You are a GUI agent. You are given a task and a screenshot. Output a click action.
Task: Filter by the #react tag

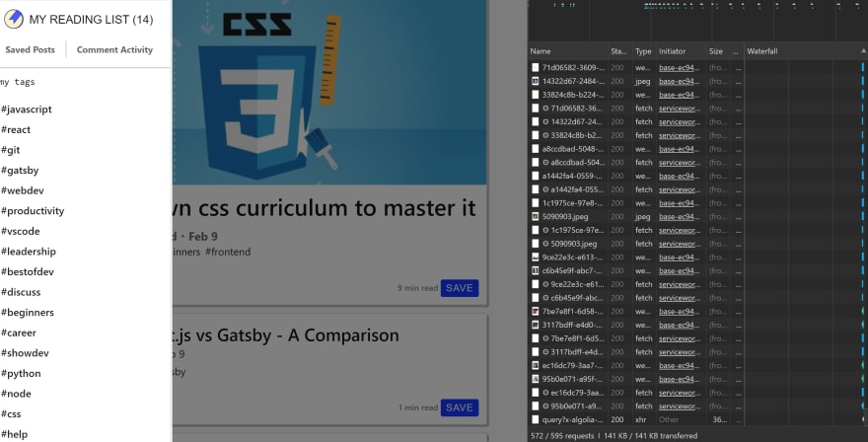pos(16,129)
